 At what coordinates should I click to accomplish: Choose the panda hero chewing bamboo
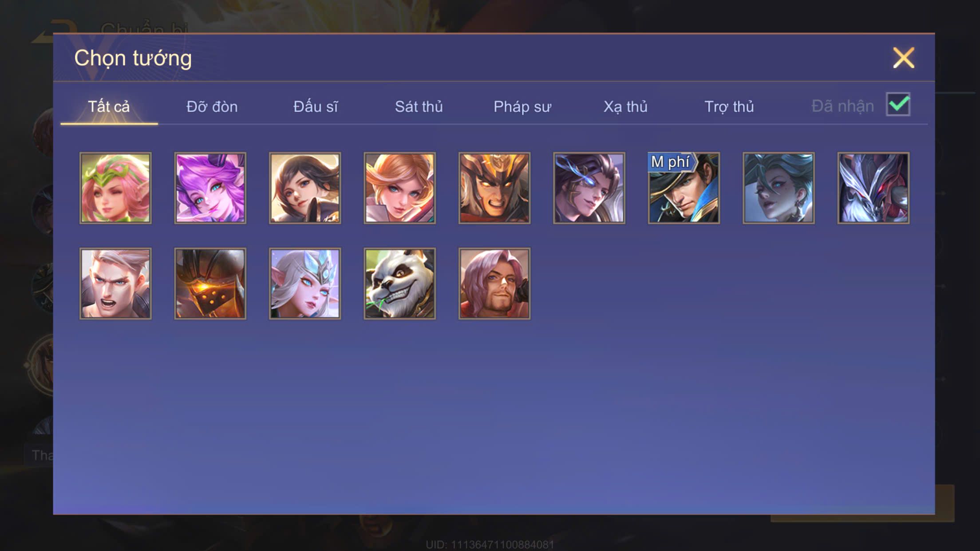tap(399, 283)
